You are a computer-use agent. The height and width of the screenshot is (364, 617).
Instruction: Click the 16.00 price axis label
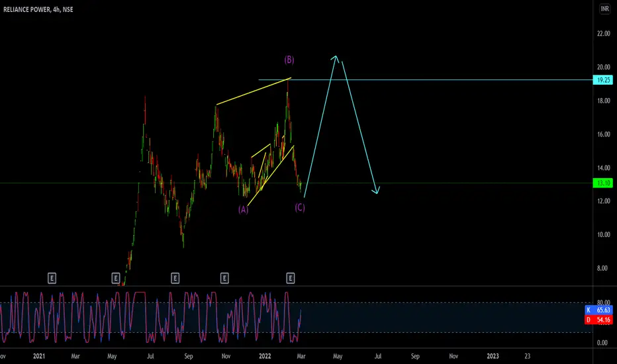pyautogui.click(x=604, y=134)
